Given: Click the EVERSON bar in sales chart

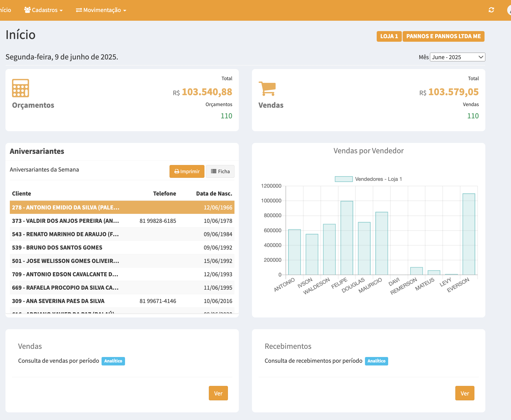Looking at the screenshot, I should pyautogui.click(x=469, y=234).
